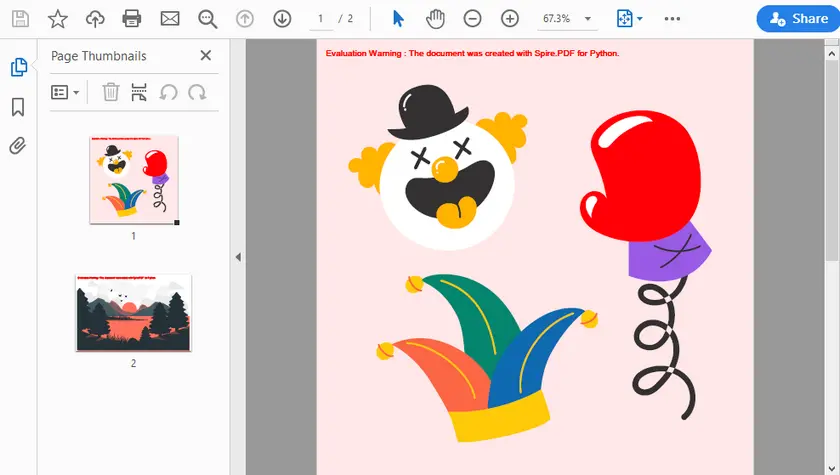Go to next page arrow
This screenshot has width=840, height=475.
(x=282, y=19)
